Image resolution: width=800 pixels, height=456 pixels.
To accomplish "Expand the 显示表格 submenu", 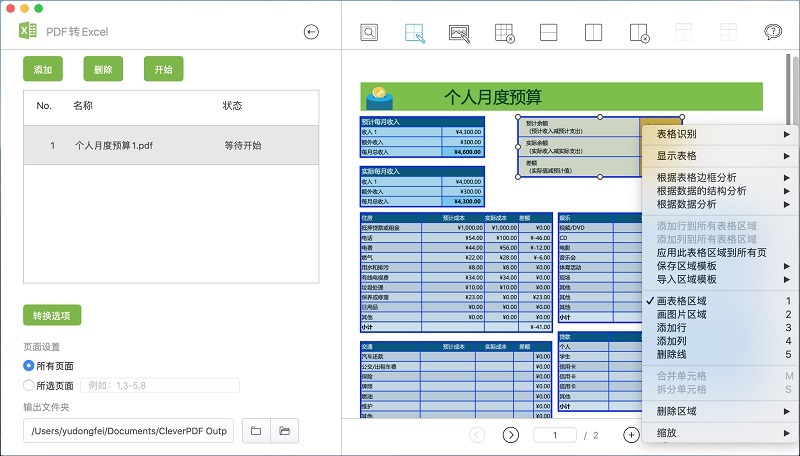I will tap(720, 156).
